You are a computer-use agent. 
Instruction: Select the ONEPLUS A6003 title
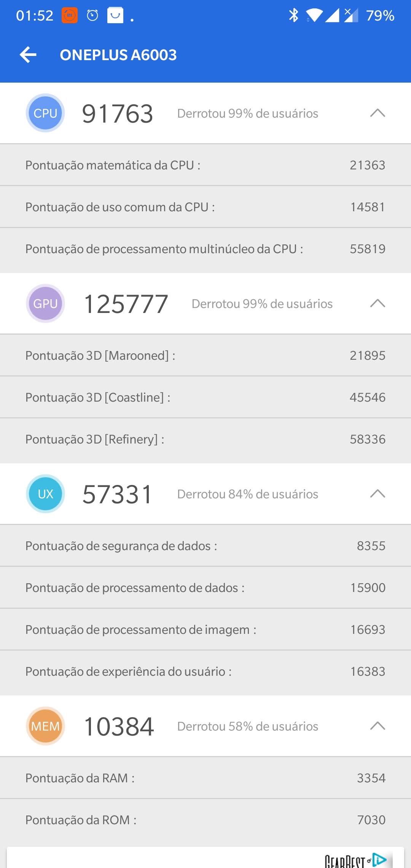[118, 55]
